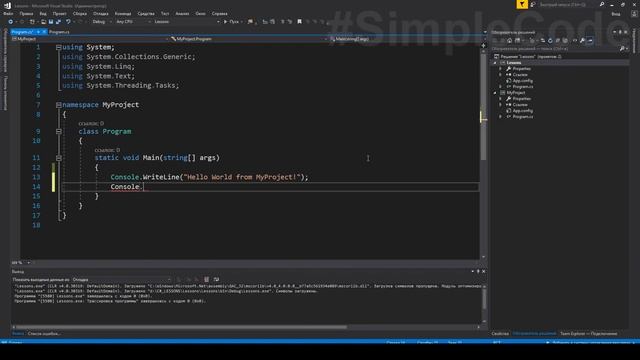
Task: Switch to the inactive Program.cs tab
Action: (x=59, y=32)
